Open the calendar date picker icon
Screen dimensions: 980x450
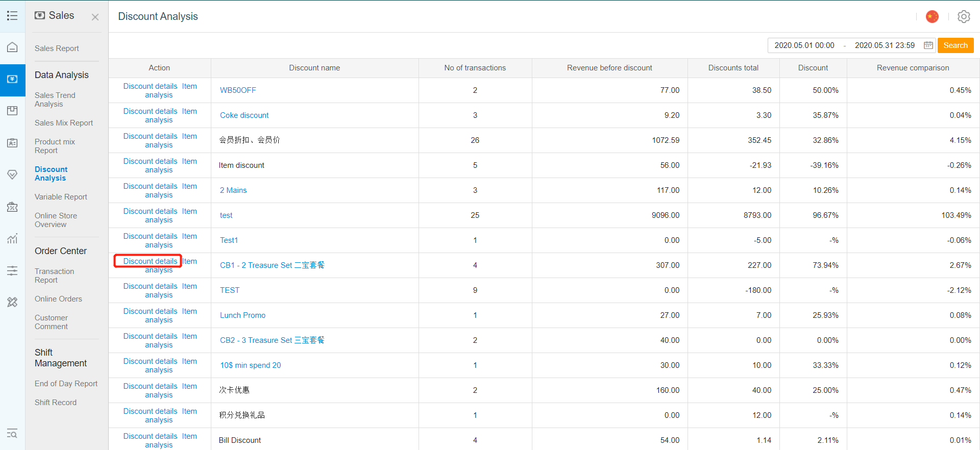[x=928, y=45]
